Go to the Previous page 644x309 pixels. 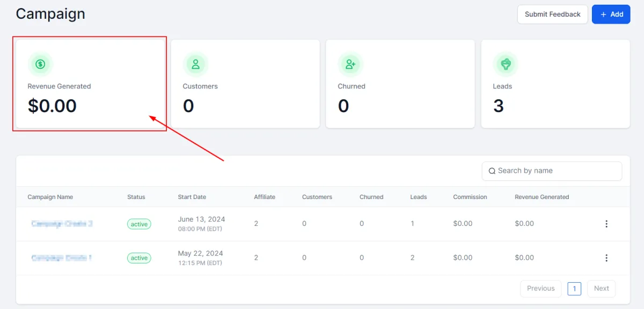[x=541, y=289]
